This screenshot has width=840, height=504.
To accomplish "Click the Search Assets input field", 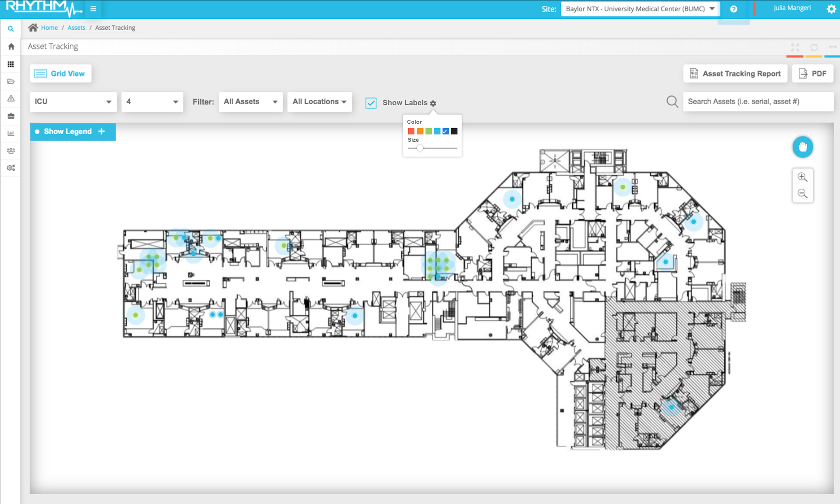I will tap(758, 101).
